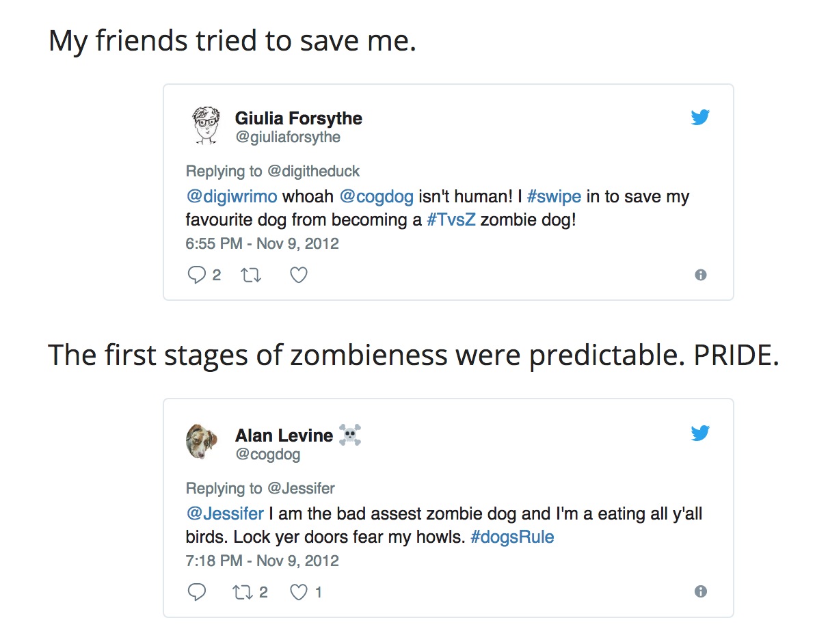The height and width of the screenshot is (644, 815).
Task: Click the @Jessifer mention in tweet text
Action: (x=225, y=513)
